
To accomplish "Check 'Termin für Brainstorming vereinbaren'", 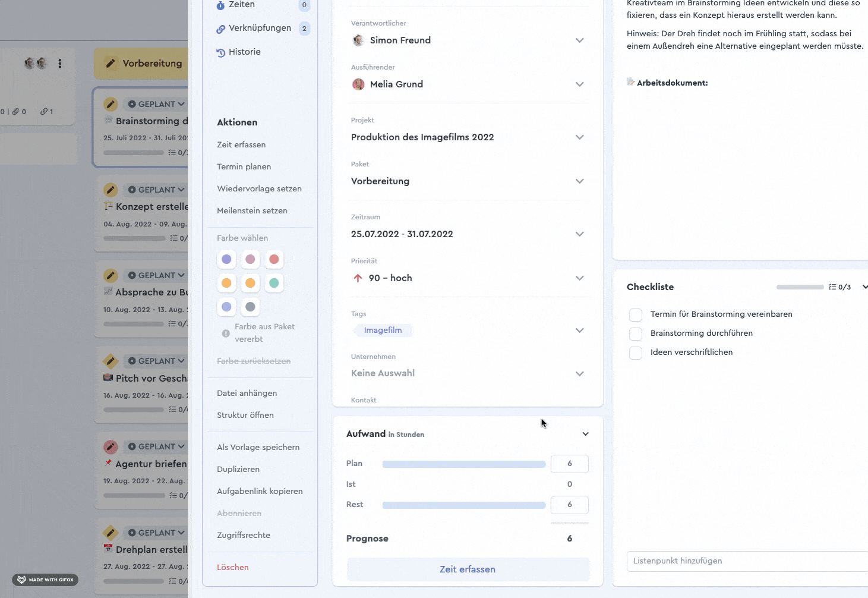I will 636,314.
